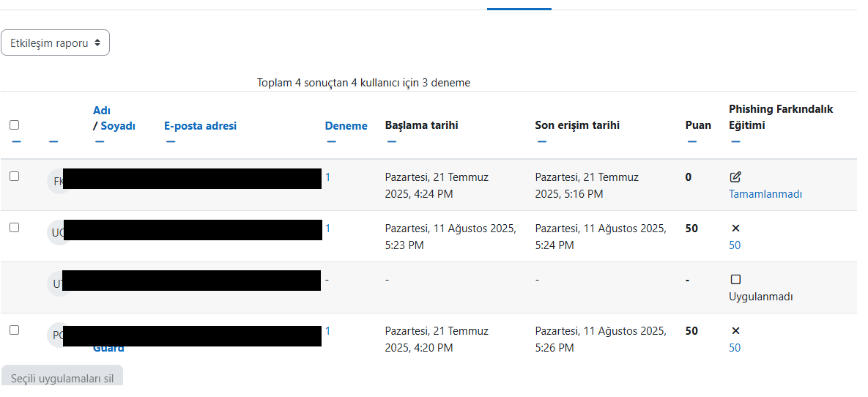The image size is (868, 397).
Task: Open attempt 1 started 11 Ağustos 5:23 PM
Action: click(327, 229)
